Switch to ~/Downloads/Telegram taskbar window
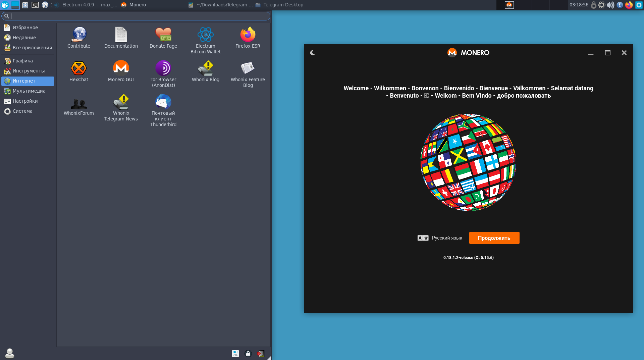Screen dimensions: 644x360 pos(220,5)
